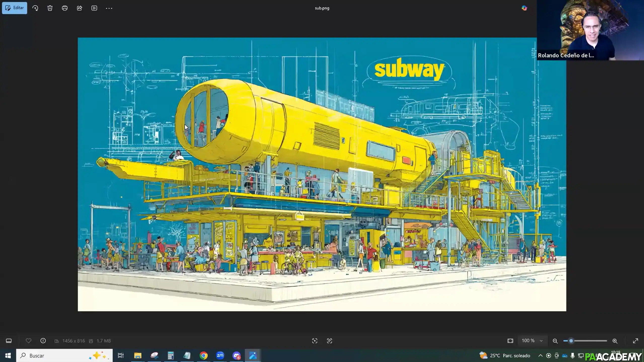Toggle fit-to-window zoom icon
Screen dimensions: 644x362
click(x=510, y=341)
